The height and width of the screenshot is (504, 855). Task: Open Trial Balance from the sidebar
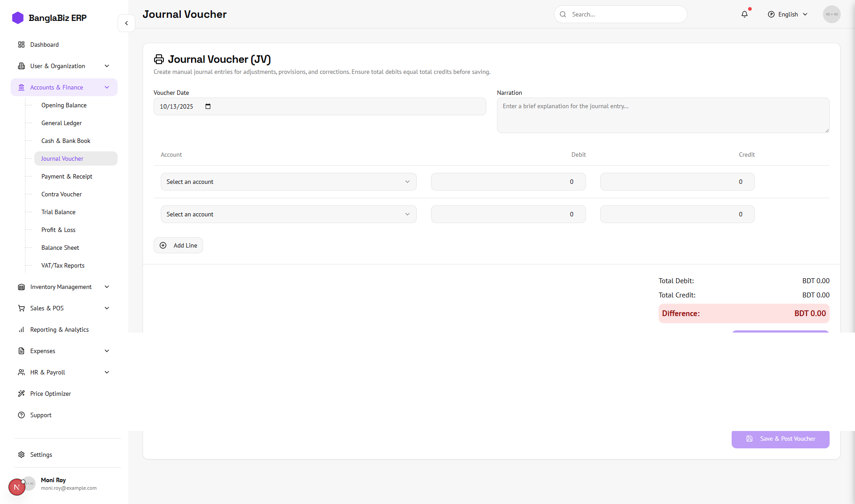click(58, 212)
